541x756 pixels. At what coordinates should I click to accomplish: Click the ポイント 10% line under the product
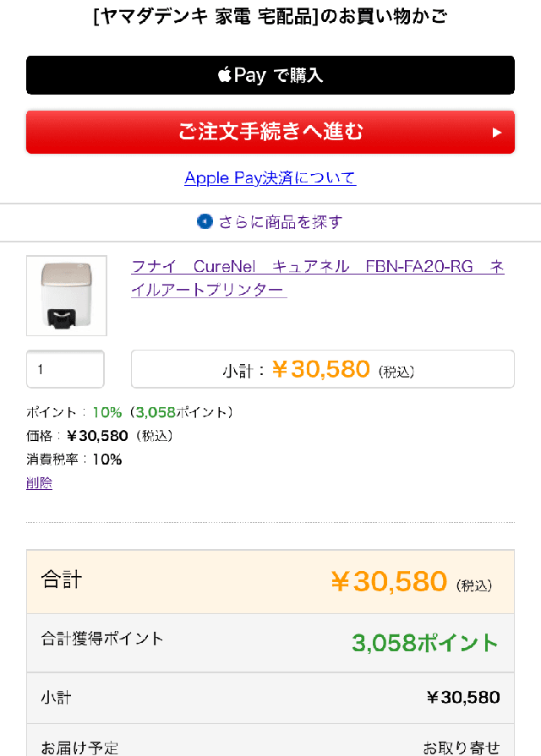pyautogui.click(x=129, y=412)
